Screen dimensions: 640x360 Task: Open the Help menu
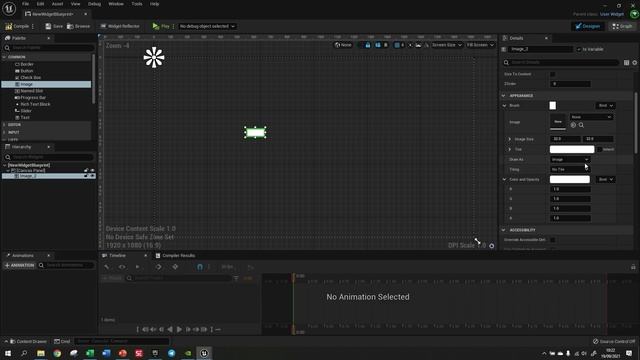154,4
